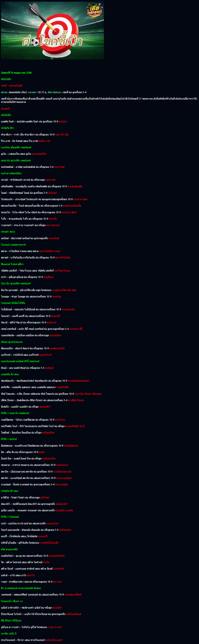Click the เดนมาร์ก ซูเปอร์ลีก เพลย์ออฟ heading
199x644 pixels.
pyautogui.click(x=16, y=160)
